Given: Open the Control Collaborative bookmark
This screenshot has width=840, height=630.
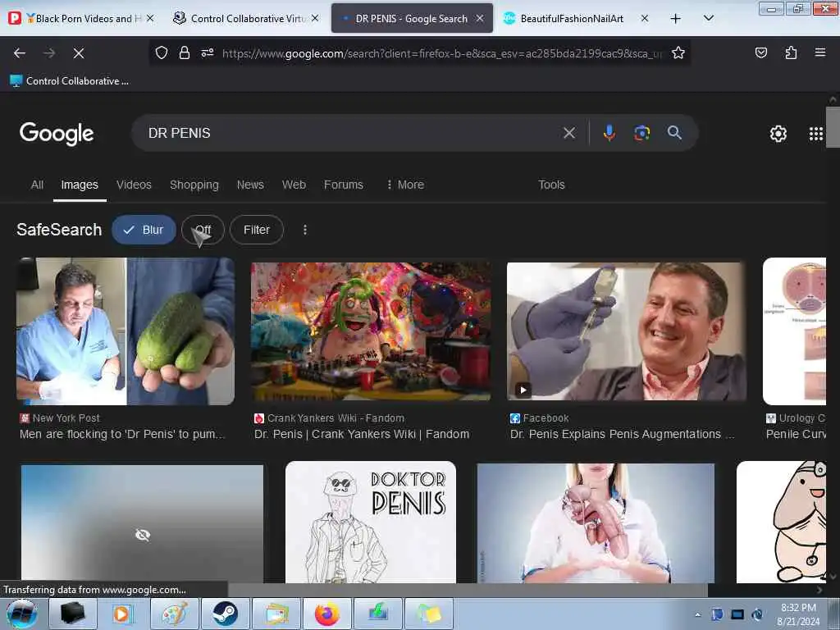Looking at the screenshot, I should pos(69,81).
